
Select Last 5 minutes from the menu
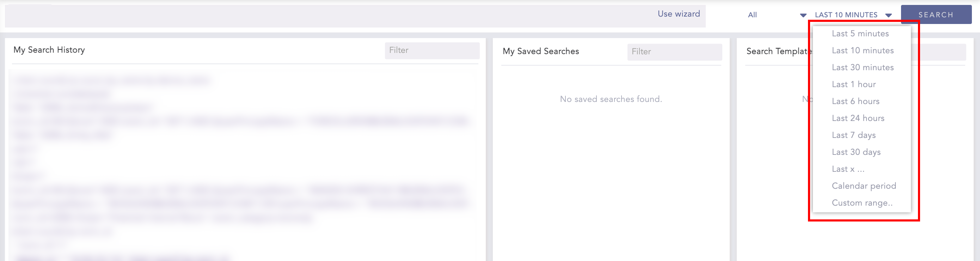[860, 34]
